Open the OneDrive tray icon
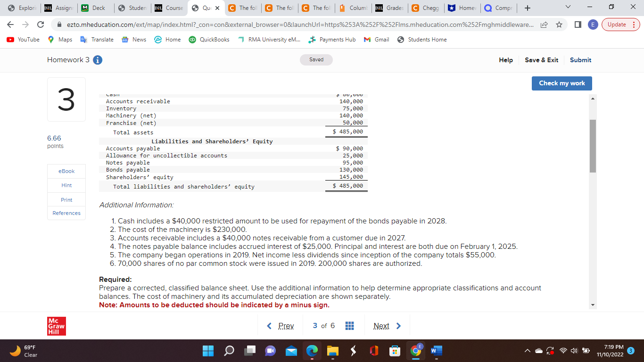 pyautogui.click(x=539, y=351)
